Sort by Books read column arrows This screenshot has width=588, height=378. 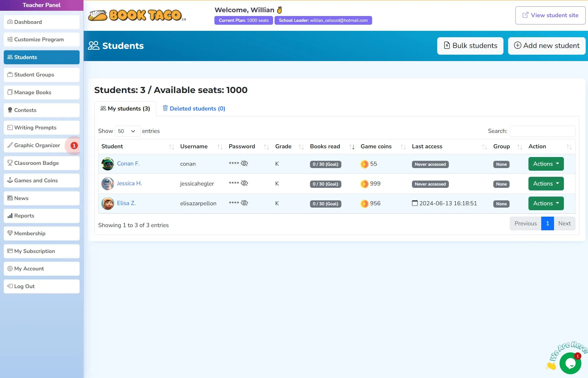tap(352, 147)
